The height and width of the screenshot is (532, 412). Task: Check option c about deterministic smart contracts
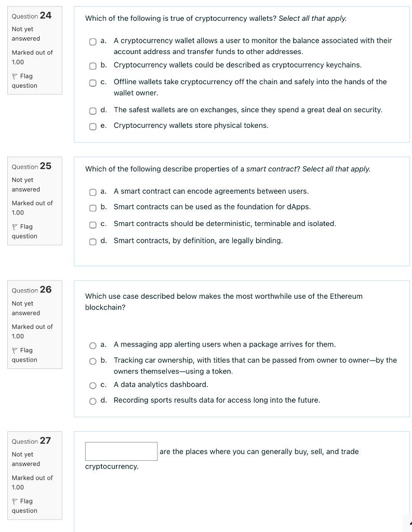pos(92,224)
